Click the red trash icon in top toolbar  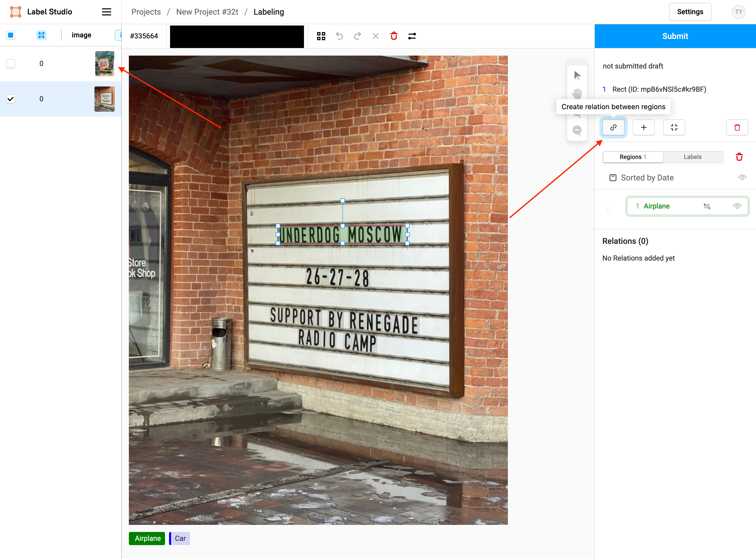(x=394, y=36)
